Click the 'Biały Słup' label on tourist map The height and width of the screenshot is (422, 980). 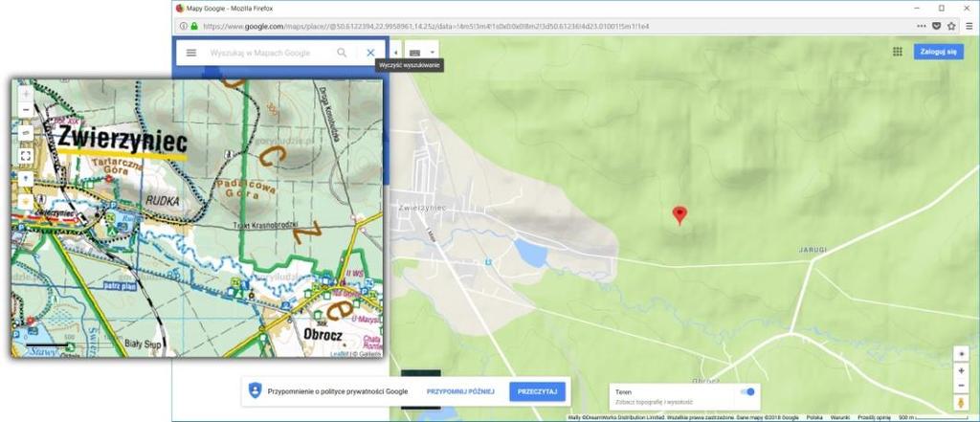click(x=144, y=344)
